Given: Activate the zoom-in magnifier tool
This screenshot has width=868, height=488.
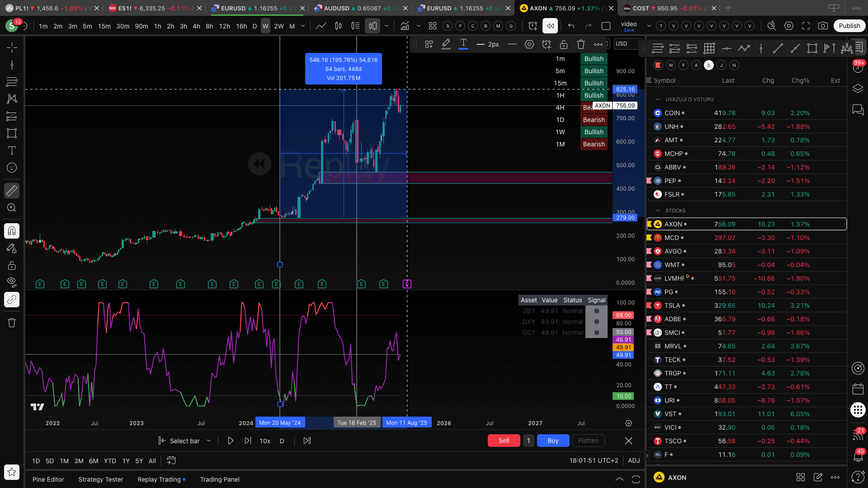Looking at the screenshot, I should (12, 207).
